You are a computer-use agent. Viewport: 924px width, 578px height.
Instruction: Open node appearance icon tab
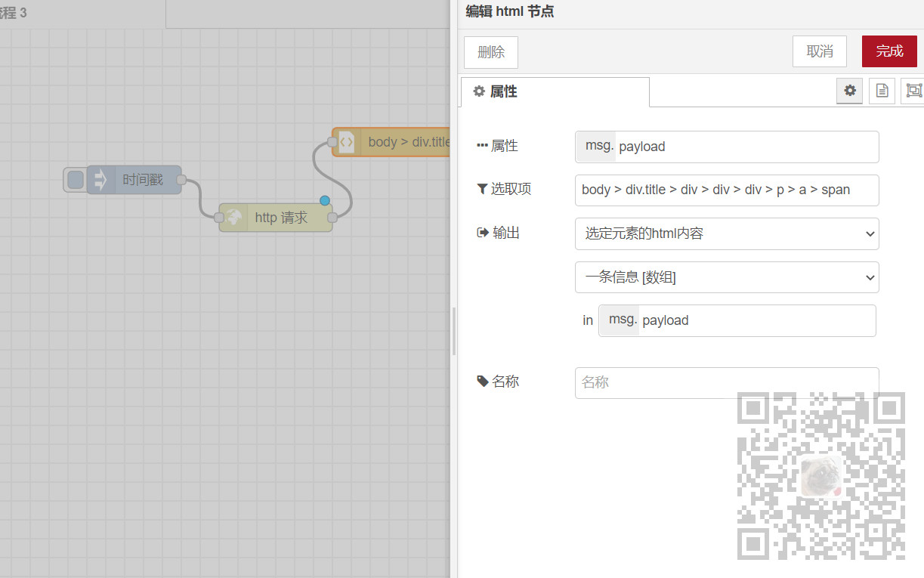click(913, 91)
